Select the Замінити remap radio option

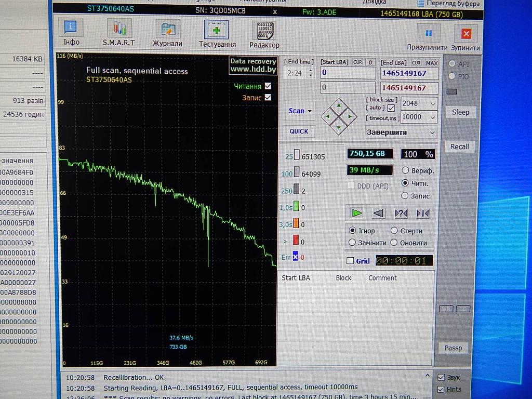point(352,242)
